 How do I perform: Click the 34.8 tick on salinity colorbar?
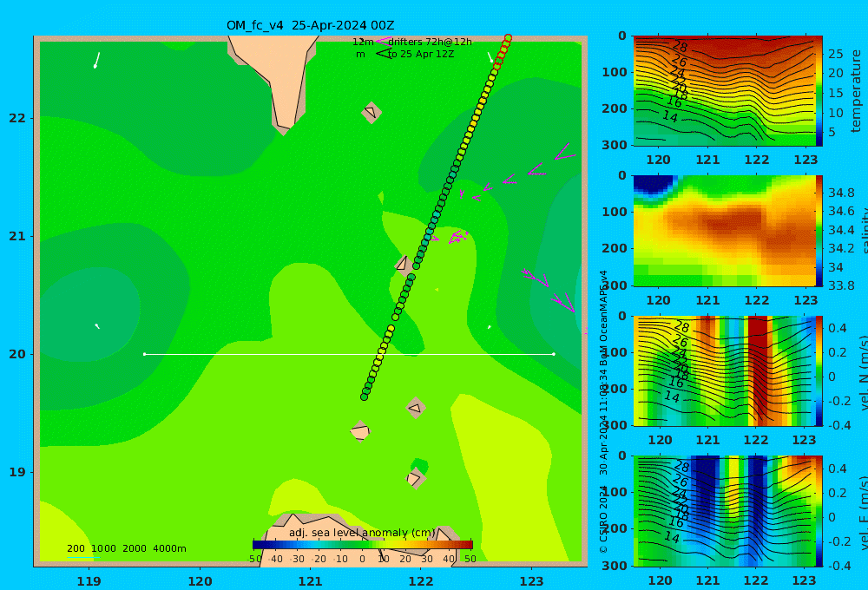841,193
